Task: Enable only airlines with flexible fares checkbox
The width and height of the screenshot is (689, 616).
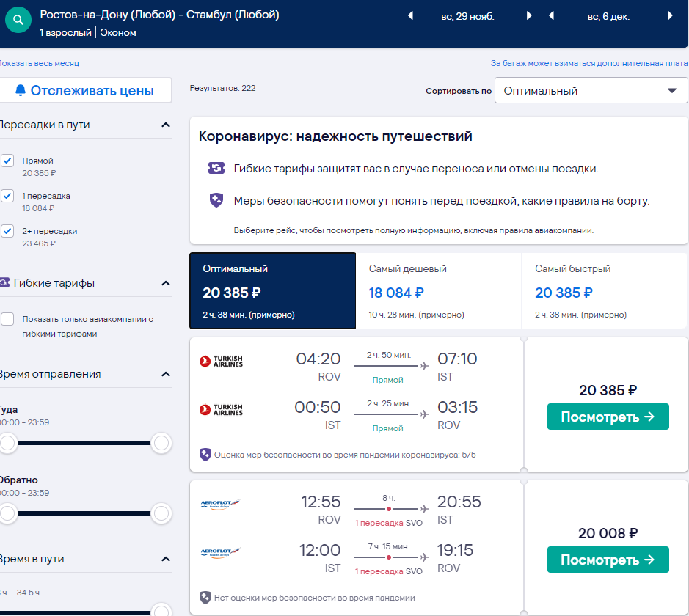Action: [x=7, y=319]
